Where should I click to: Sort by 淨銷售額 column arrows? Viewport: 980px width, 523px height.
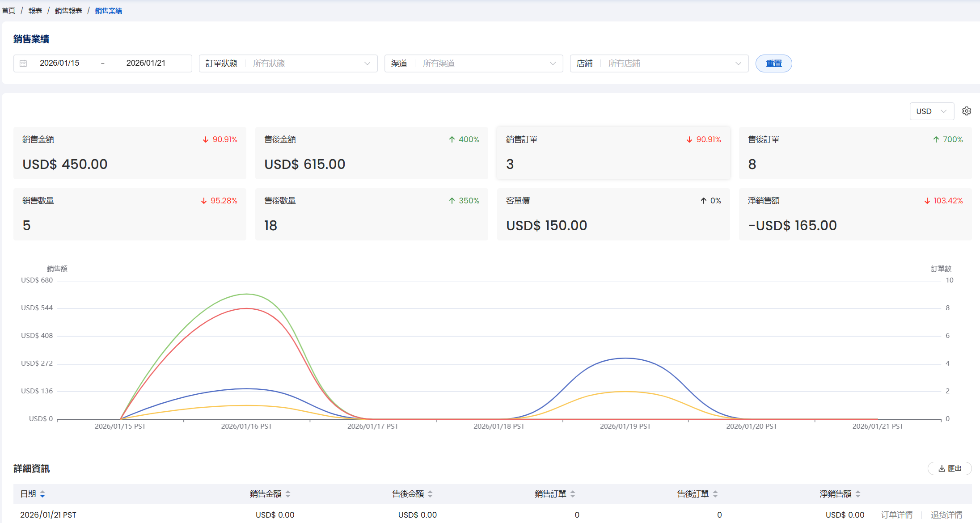pyautogui.click(x=858, y=494)
